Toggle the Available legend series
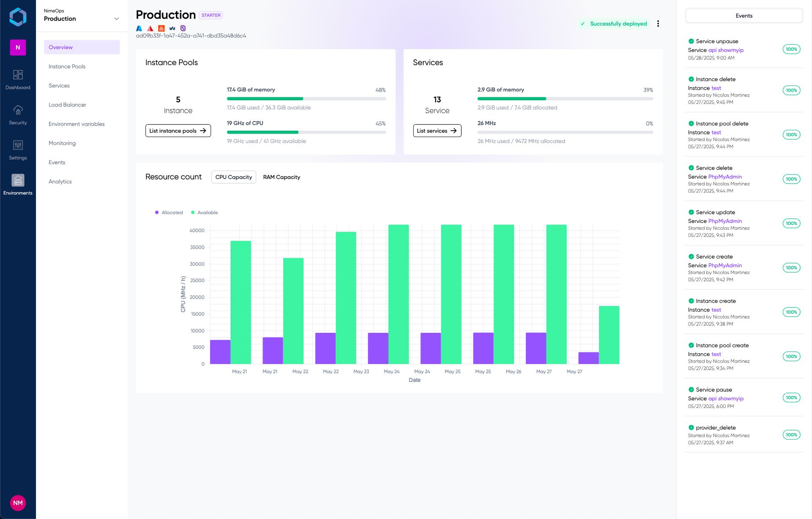The image size is (812, 519). (x=205, y=212)
